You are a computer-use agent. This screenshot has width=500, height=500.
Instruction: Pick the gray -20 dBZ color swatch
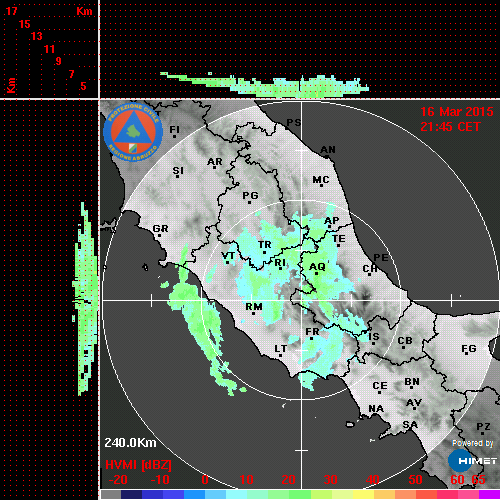[x=111, y=494]
